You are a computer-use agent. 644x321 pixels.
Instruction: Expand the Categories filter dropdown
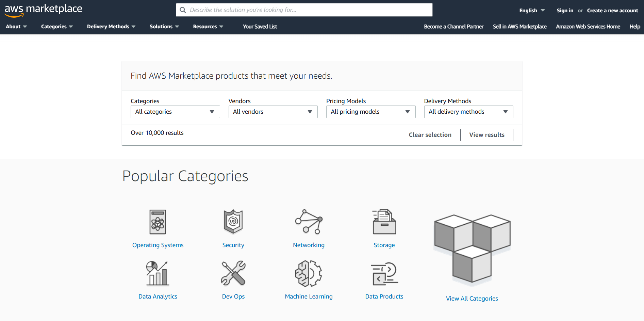[x=175, y=112]
